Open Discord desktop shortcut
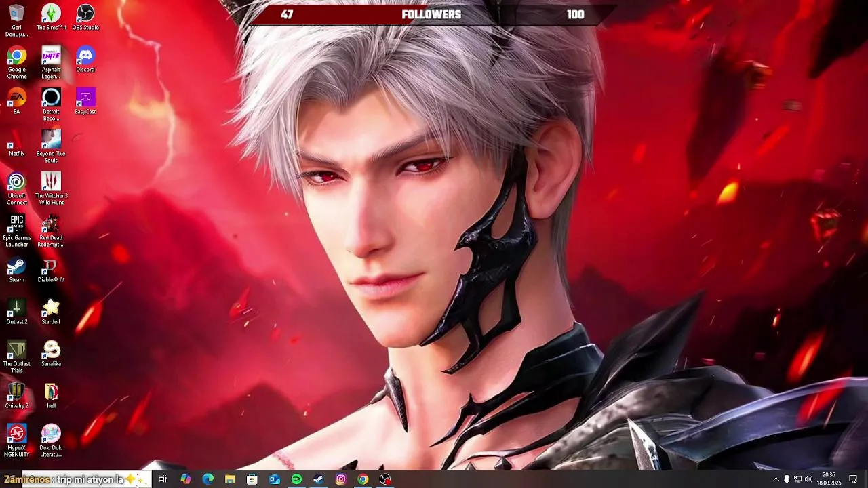 [85, 60]
